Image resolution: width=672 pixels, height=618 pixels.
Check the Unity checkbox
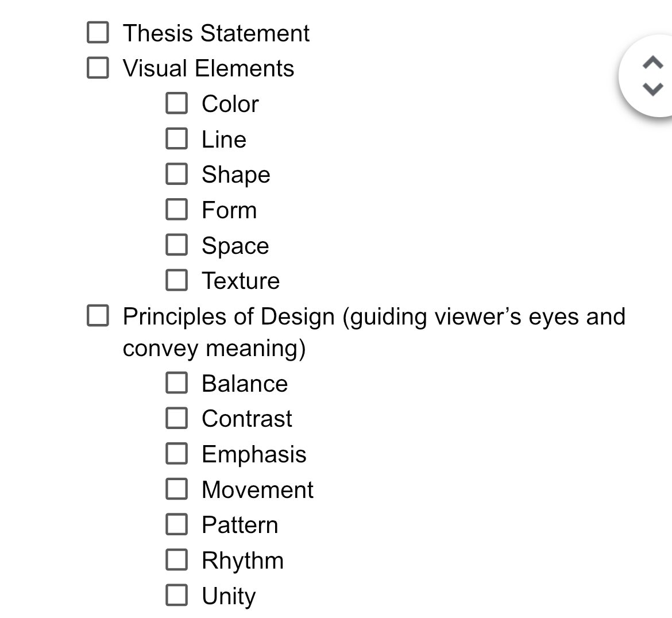click(x=176, y=595)
